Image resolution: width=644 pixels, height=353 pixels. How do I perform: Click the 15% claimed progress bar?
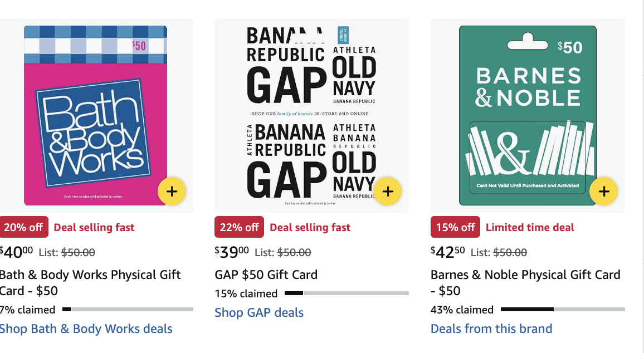[x=347, y=293]
